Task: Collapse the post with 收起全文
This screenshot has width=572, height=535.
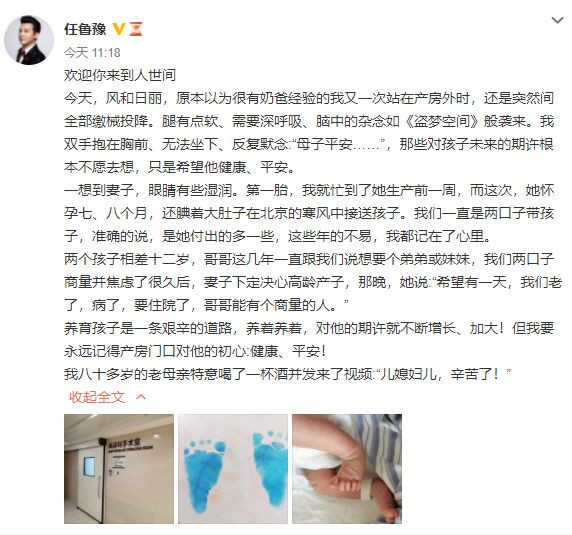Action: point(97,397)
